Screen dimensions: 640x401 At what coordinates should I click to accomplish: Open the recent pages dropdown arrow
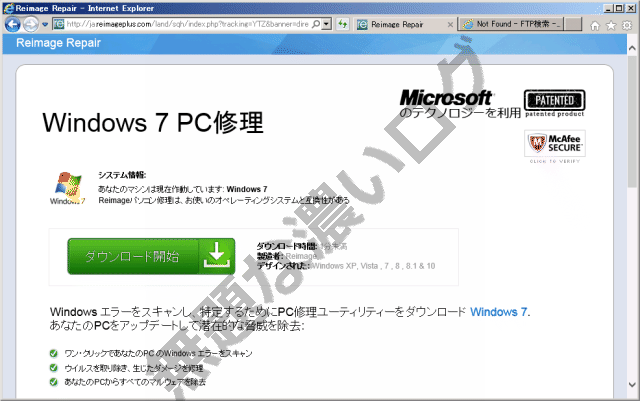(45, 25)
